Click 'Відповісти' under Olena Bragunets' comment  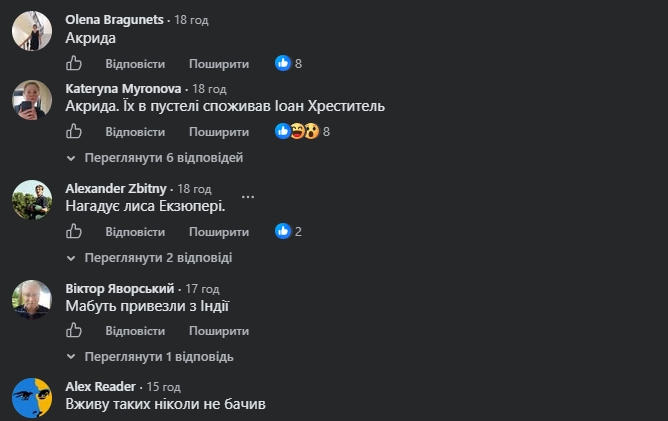tap(135, 64)
